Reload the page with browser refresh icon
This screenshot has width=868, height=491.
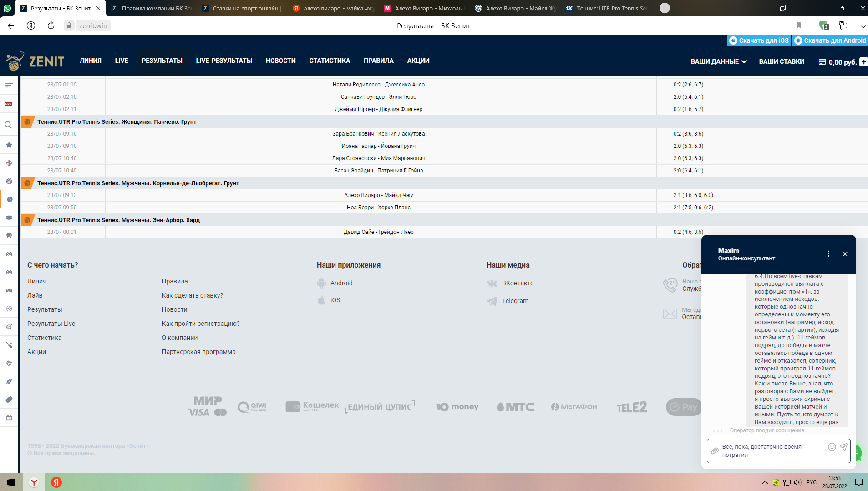(x=51, y=25)
